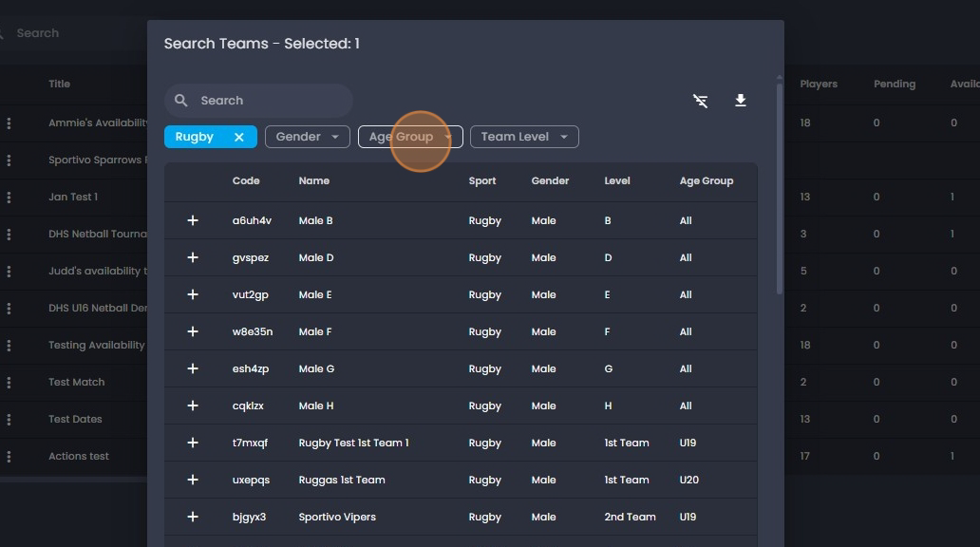This screenshot has height=547, width=980.
Task: Select the Rugby sport filter chip
Action: pos(211,137)
